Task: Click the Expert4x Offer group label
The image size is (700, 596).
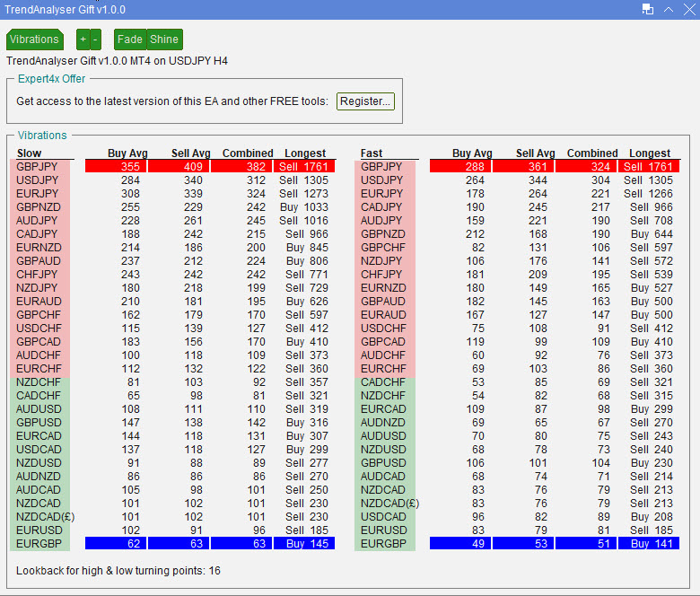Action: [x=51, y=79]
